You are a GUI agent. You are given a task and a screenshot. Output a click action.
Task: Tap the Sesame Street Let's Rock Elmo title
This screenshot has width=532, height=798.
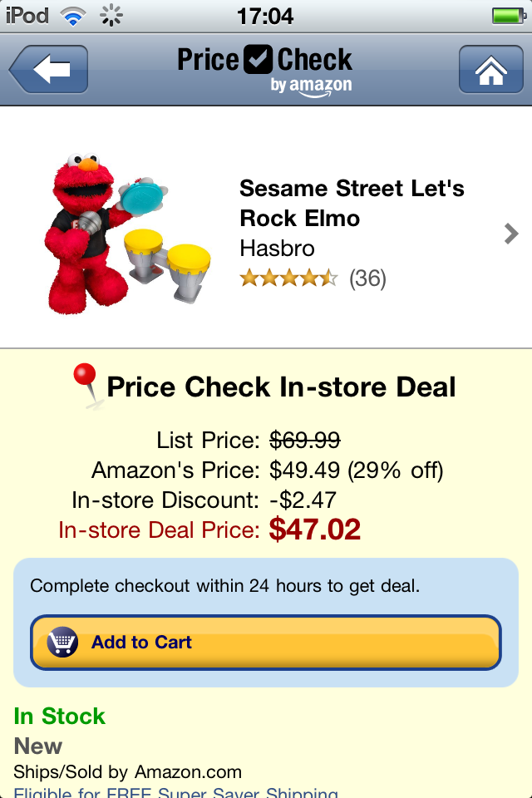(x=351, y=203)
